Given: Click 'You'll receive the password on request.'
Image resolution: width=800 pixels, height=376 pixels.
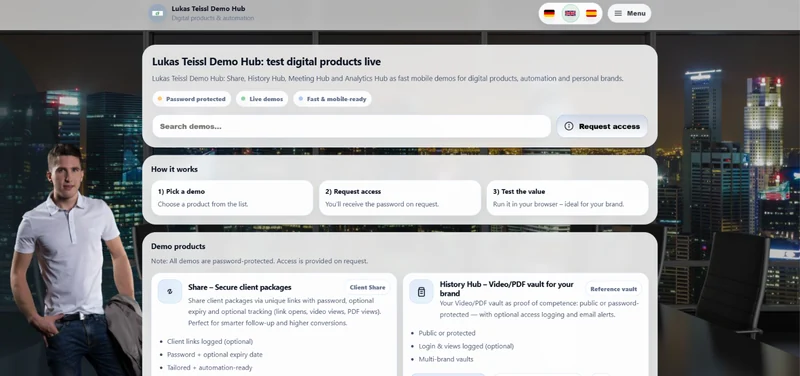Looking at the screenshot, I should click(x=382, y=204).
